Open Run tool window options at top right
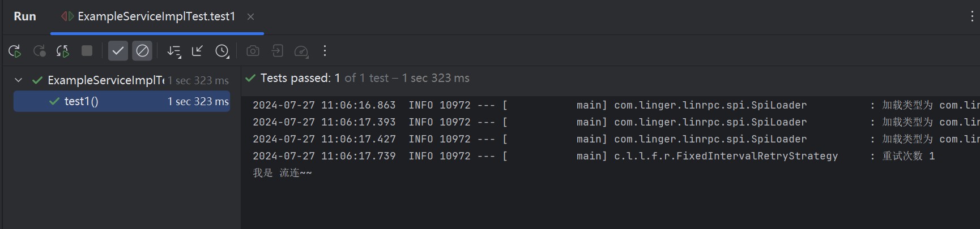The image size is (980, 229). pos(972,16)
